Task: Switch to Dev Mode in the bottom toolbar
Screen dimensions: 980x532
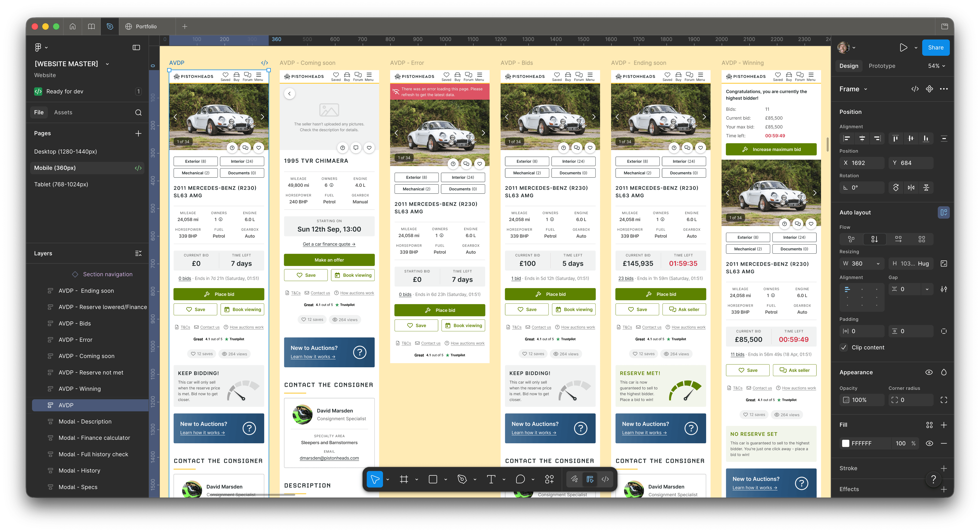Action: point(605,479)
